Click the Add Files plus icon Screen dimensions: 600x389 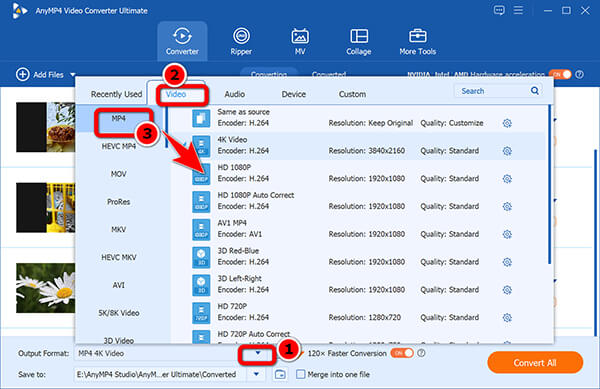point(23,74)
